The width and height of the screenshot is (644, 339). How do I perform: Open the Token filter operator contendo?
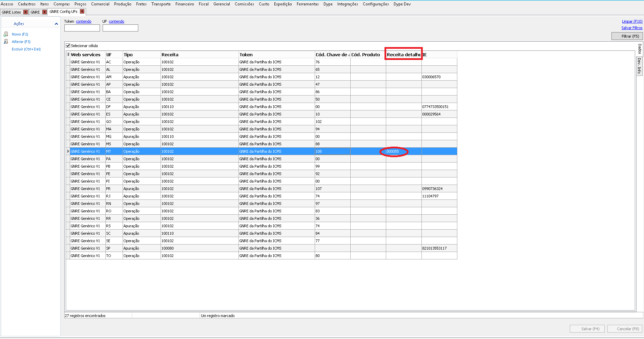[x=84, y=21]
